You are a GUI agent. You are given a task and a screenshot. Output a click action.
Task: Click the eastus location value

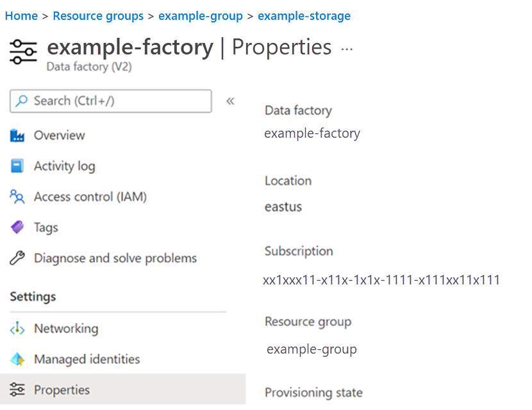(x=283, y=207)
